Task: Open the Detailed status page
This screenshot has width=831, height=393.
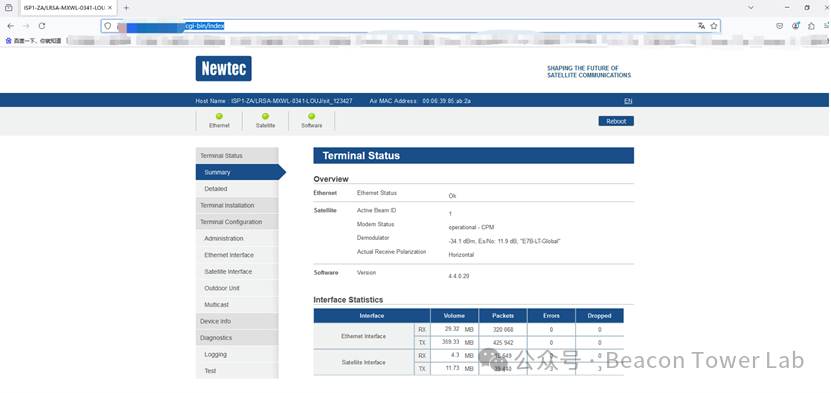Action: click(237, 189)
